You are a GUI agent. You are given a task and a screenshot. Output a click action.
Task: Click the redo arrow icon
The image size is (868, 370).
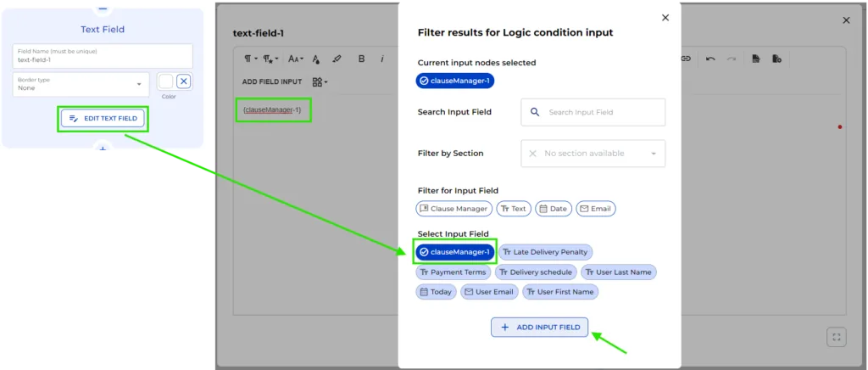pos(732,59)
